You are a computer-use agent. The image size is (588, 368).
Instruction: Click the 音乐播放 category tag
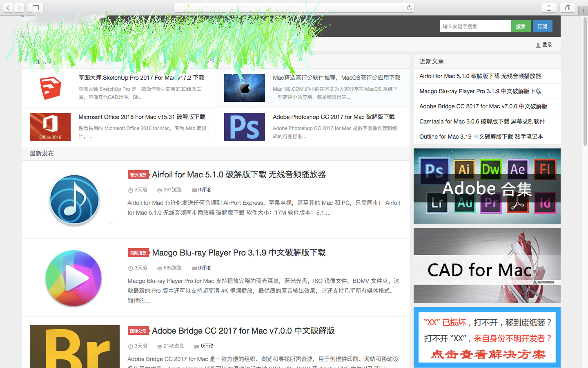pyautogui.click(x=138, y=175)
